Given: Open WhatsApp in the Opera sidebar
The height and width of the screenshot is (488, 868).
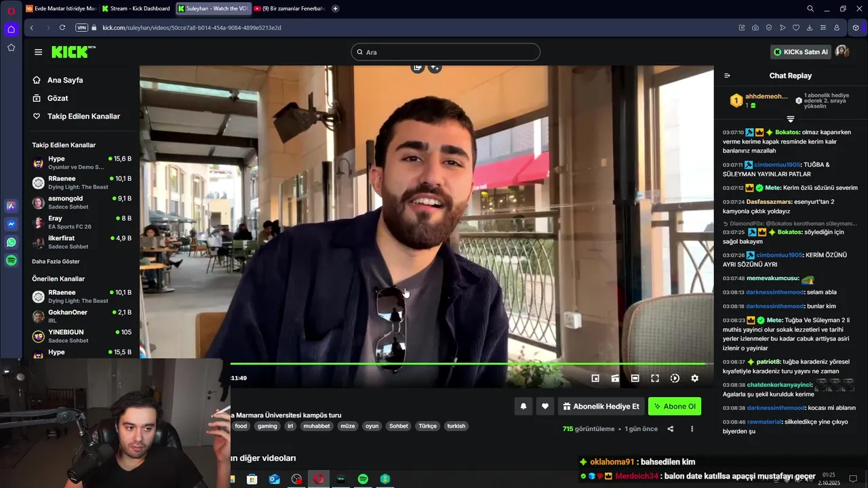Looking at the screenshot, I should click(x=12, y=242).
